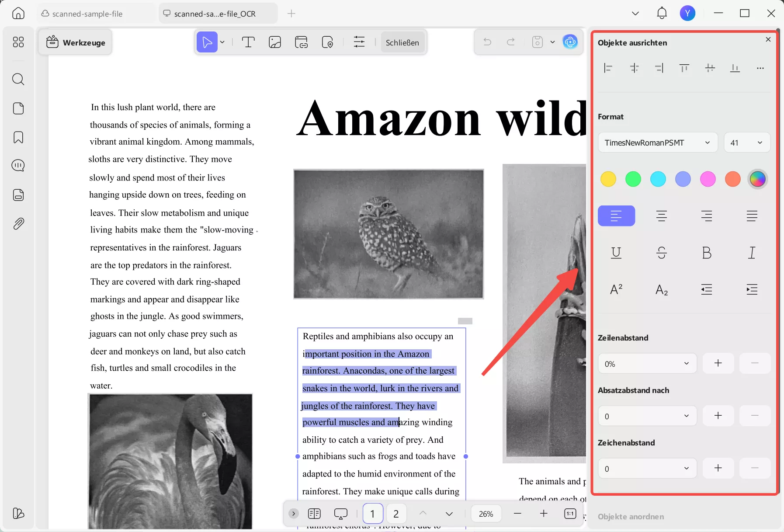Open the font size 41 dropdown
Screen dimensions: 784x532
tap(747, 143)
